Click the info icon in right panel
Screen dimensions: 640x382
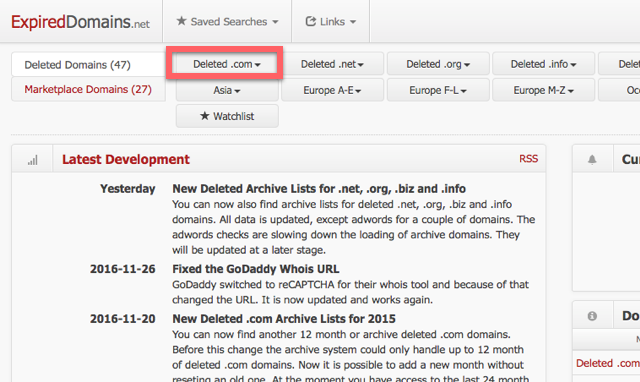pyautogui.click(x=592, y=315)
